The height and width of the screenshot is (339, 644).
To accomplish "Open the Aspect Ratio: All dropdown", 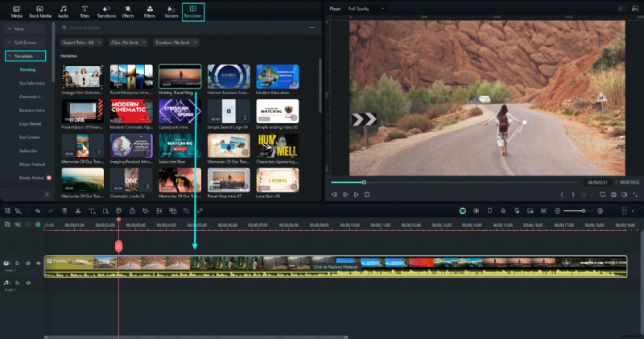I will click(81, 43).
